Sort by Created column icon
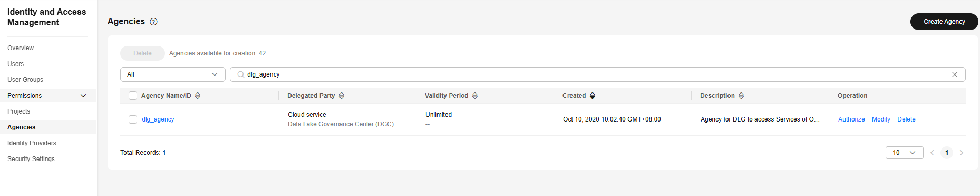The width and height of the screenshot is (980, 196). point(593,96)
